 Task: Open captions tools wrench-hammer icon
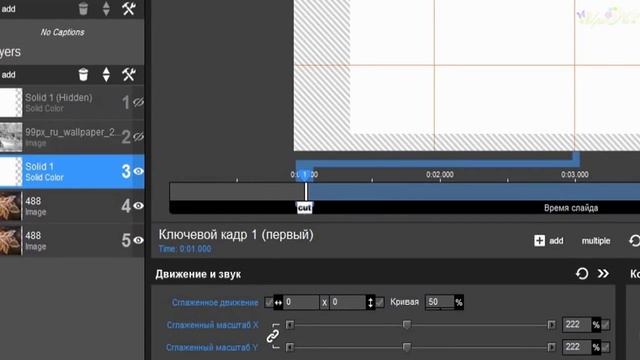(x=129, y=9)
